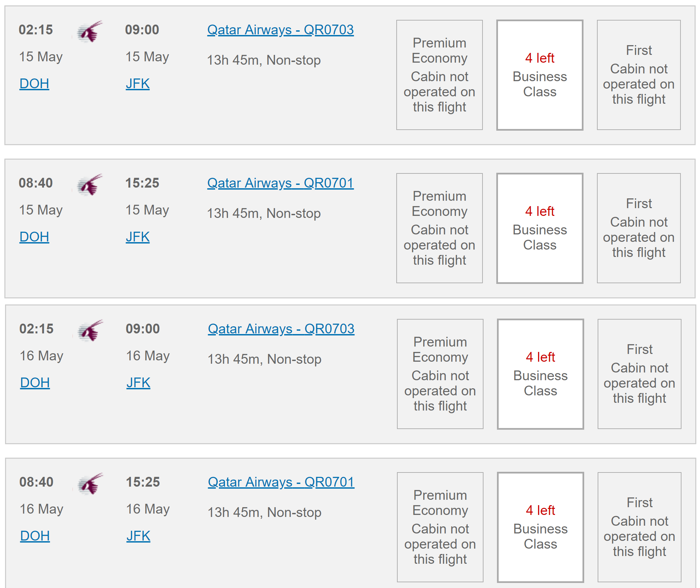Select Business Class on 02:15 15 May flight
This screenshot has width=700, height=588.
[x=540, y=75]
